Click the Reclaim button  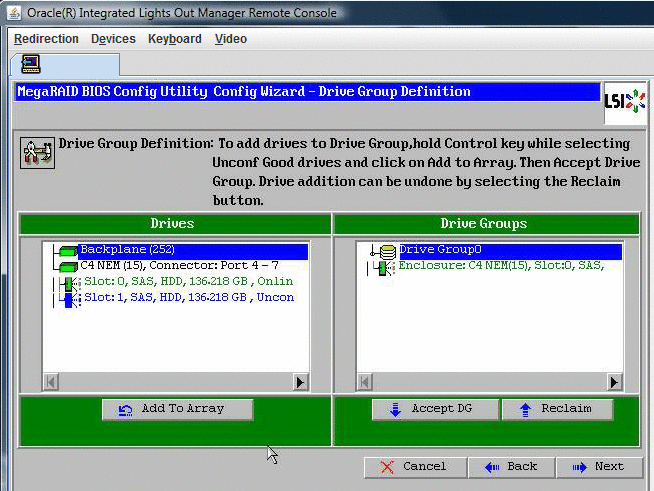pyautogui.click(x=558, y=410)
